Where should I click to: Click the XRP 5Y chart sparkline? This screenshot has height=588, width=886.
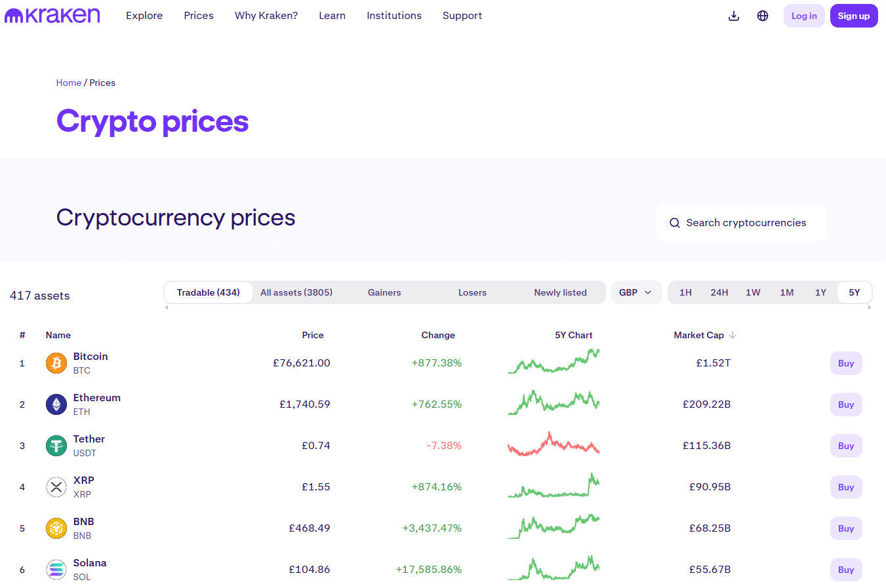pyautogui.click(x=554, y=486)
